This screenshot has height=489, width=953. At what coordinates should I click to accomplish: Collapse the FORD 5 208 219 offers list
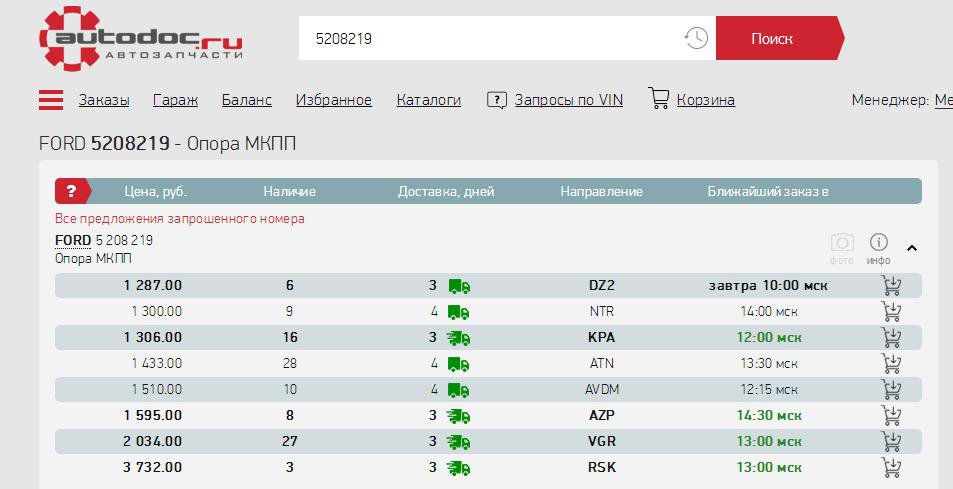(912, 248)
